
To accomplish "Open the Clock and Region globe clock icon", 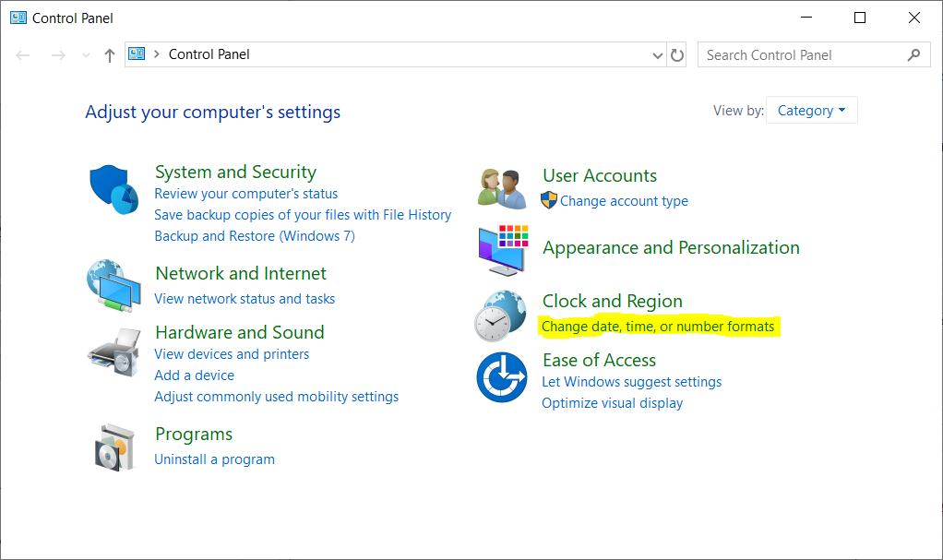I will tap(500, 316).
